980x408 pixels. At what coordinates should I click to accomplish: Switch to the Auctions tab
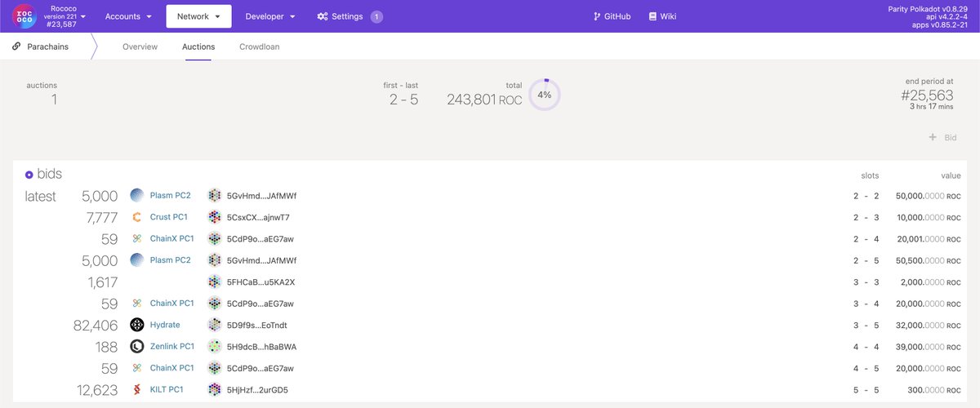click(198, 47)
